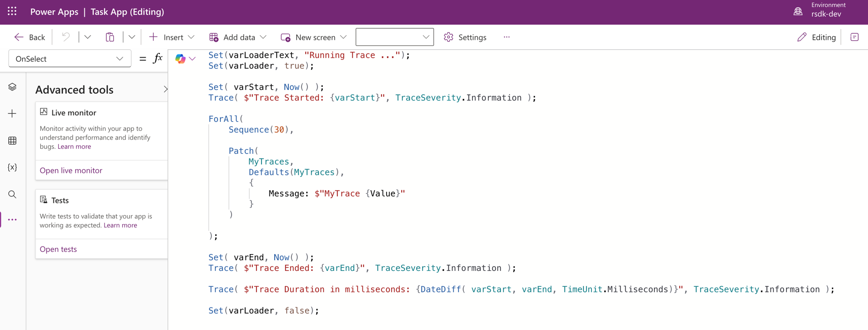Click the Settings button in toolbar

(x=465, y=37)
